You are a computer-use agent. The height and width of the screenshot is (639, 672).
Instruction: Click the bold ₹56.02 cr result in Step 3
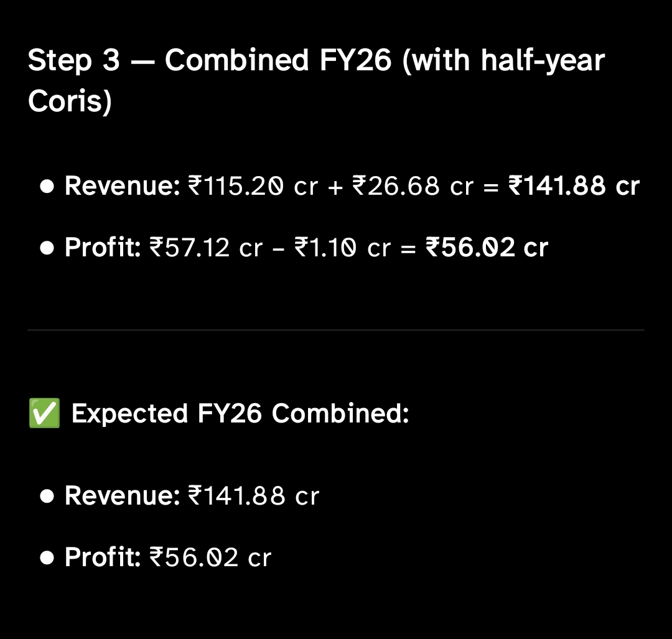click(x=486, y=248)
